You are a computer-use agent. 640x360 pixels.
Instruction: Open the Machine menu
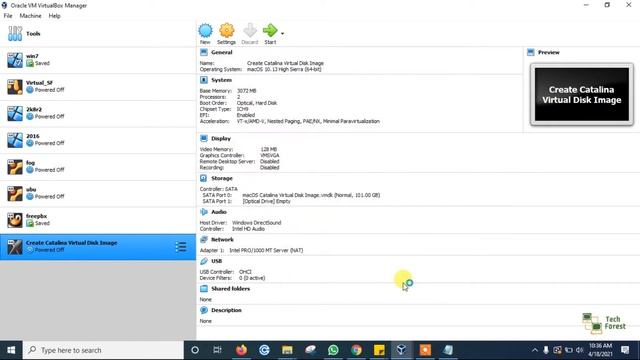coord(30,16)
